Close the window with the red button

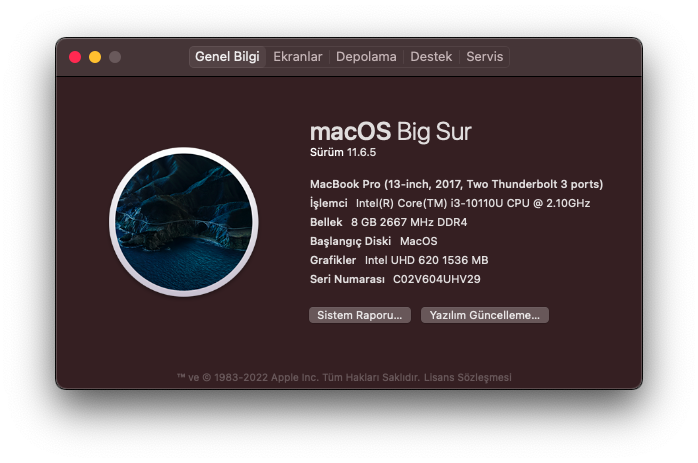pos(75,57)
